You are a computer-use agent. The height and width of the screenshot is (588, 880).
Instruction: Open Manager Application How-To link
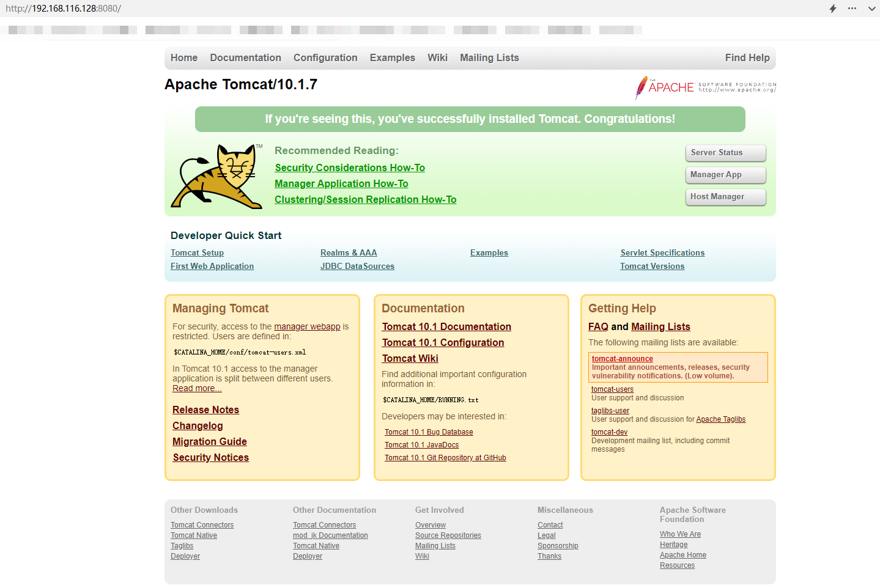point(341,183)
